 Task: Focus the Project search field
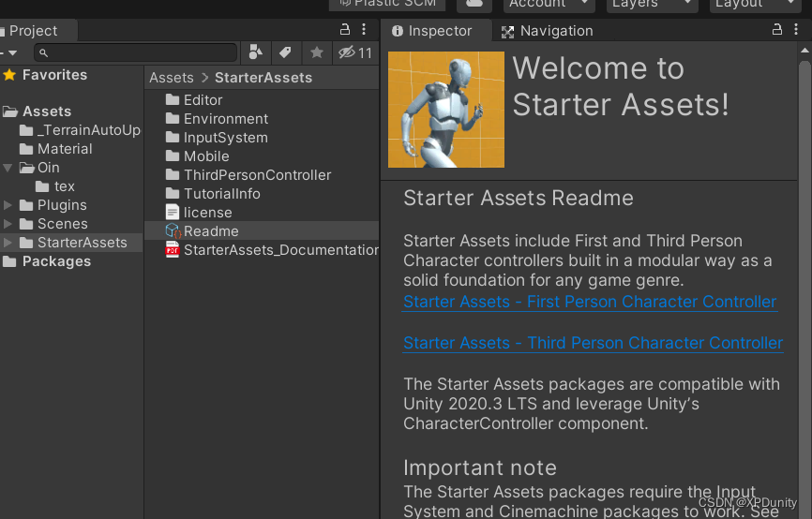(136, 52)
